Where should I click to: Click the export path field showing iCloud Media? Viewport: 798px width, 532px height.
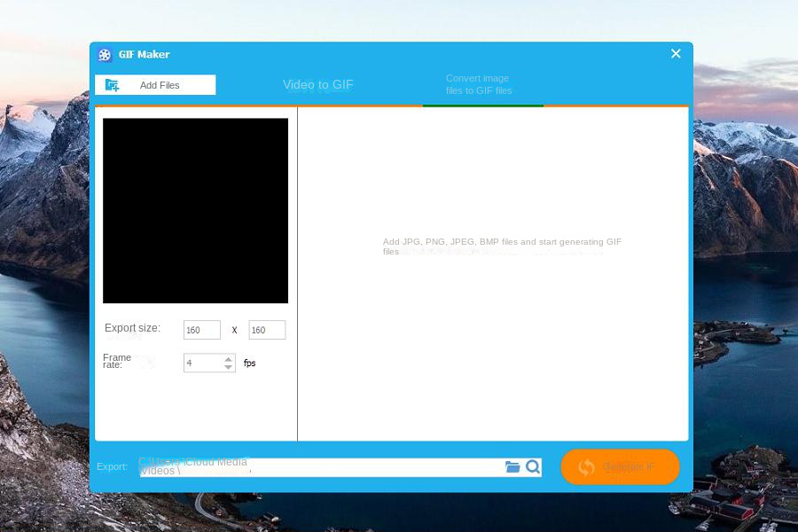click(x=319, y=467)
